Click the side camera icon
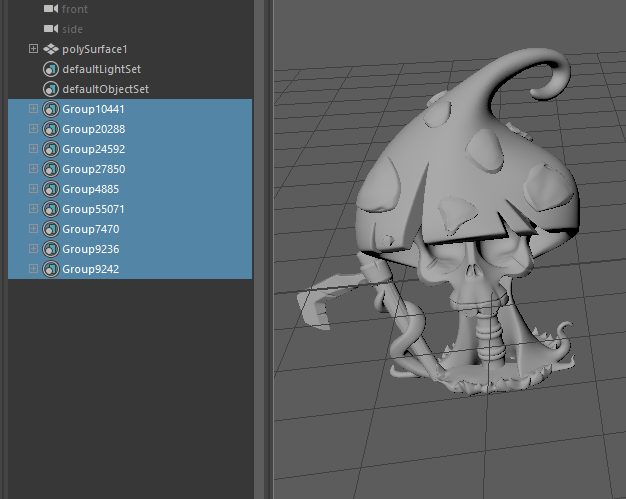This screenshot has width=626, height=499. [51, 29]
